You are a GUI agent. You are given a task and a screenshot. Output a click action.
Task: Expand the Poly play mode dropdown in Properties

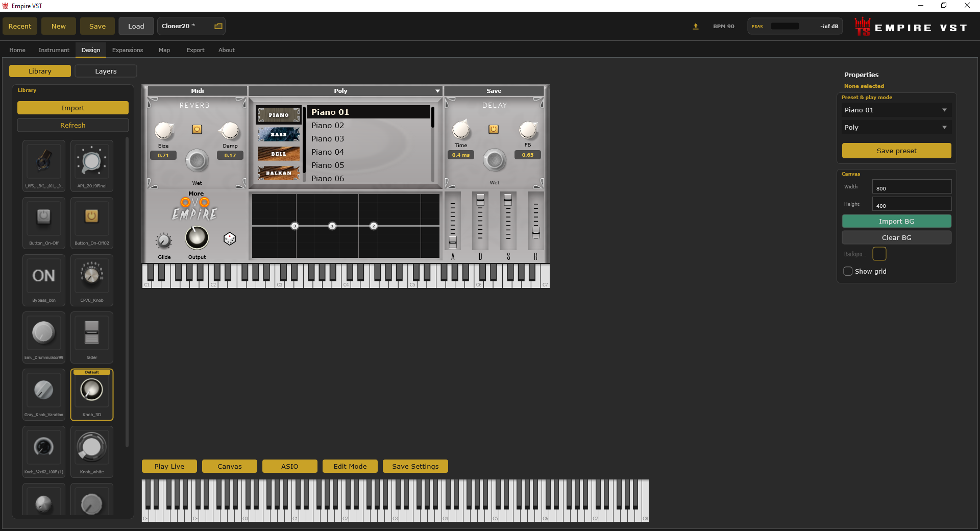896,127
